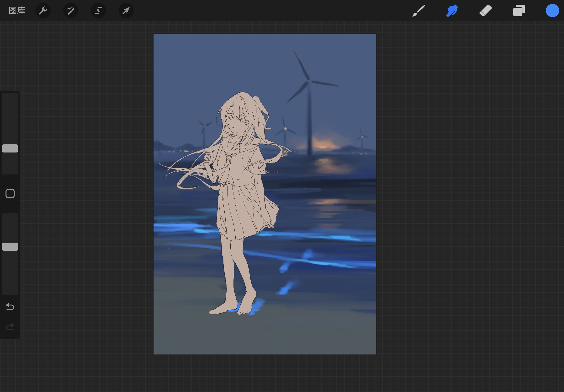This screenshot has height=392, width=564.
Task: Select the Paint brush tool
Action: (x=418, y=11)
